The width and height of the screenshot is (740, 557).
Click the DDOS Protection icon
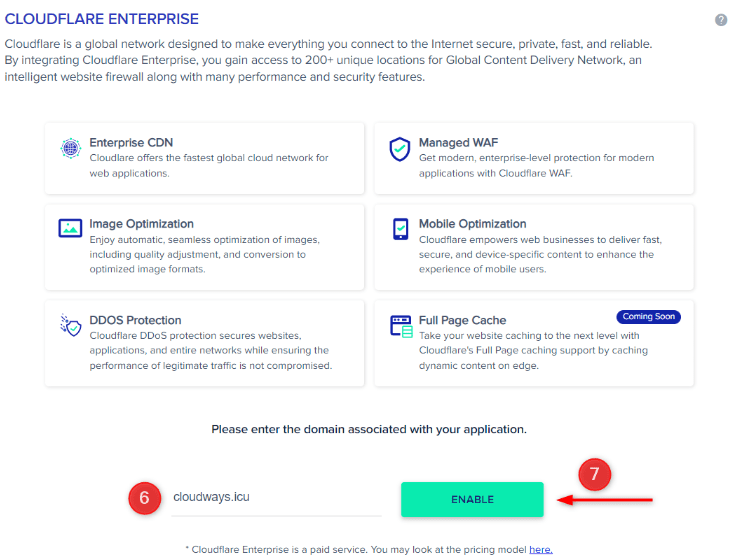click(x=70, y=325)
